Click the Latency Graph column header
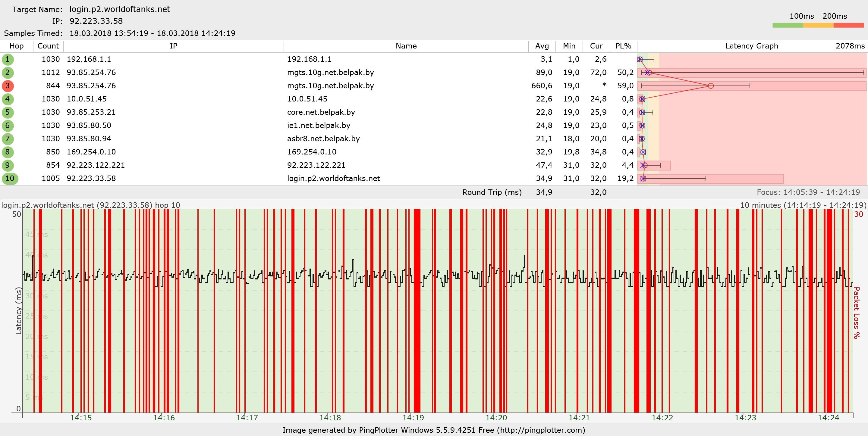Screen dimensions: 868x436 751,46
